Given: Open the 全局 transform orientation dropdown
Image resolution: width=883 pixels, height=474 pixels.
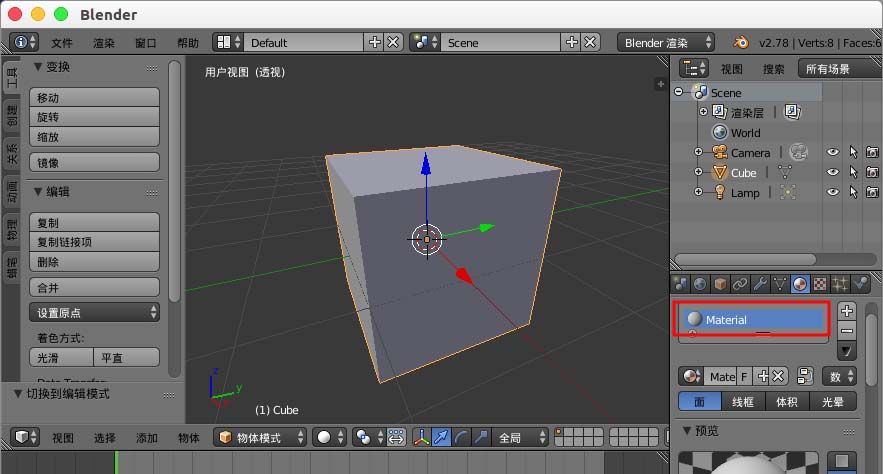Looking at the screenshot, I should point(520,437).
